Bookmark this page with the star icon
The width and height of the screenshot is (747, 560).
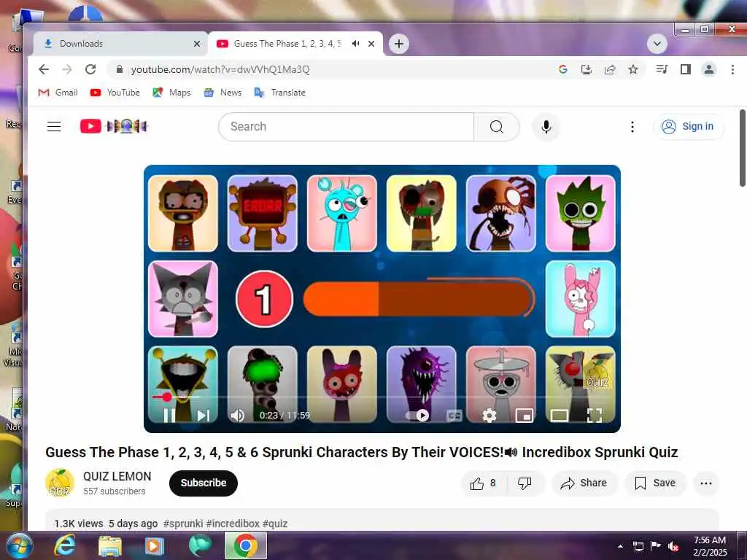[x=633, y=69]
